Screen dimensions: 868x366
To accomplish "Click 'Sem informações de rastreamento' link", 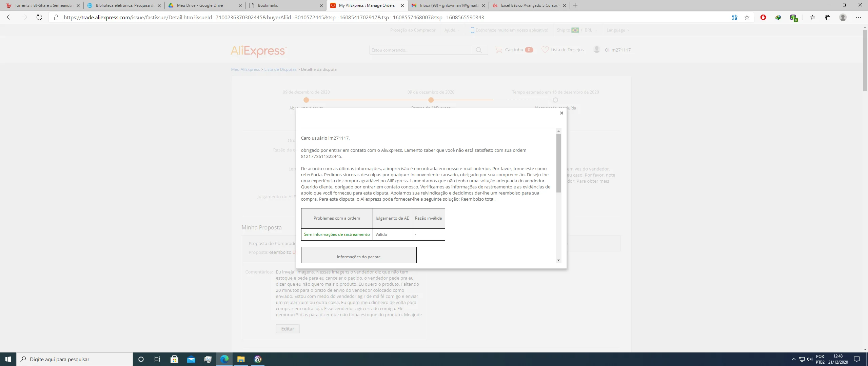I will (337, 235).
